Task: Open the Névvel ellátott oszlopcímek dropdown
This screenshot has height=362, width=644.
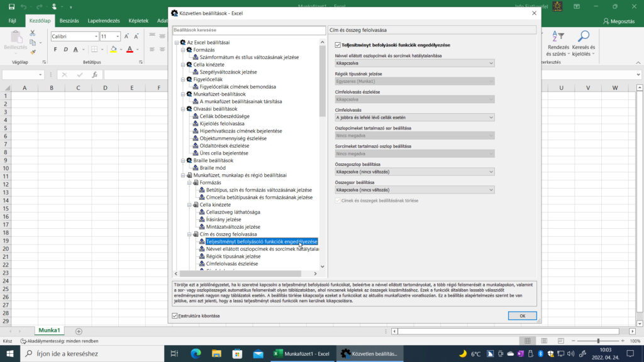Action: pos(414,63)
